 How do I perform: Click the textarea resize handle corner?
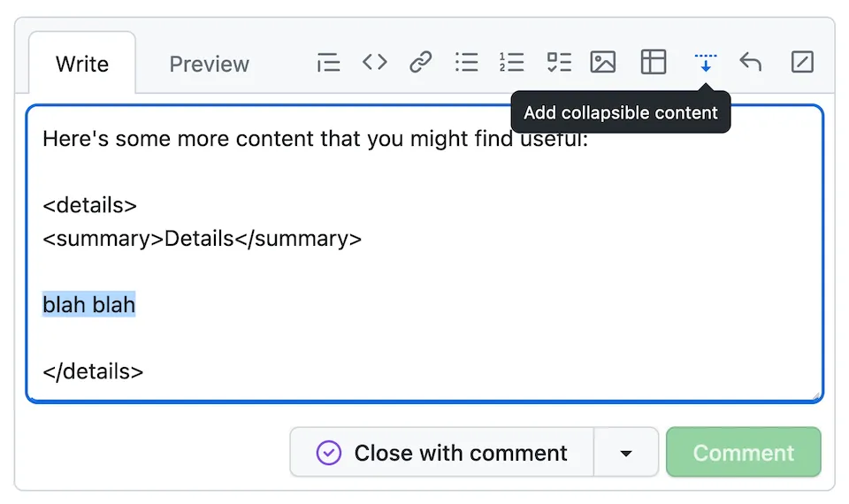point(816,396)
